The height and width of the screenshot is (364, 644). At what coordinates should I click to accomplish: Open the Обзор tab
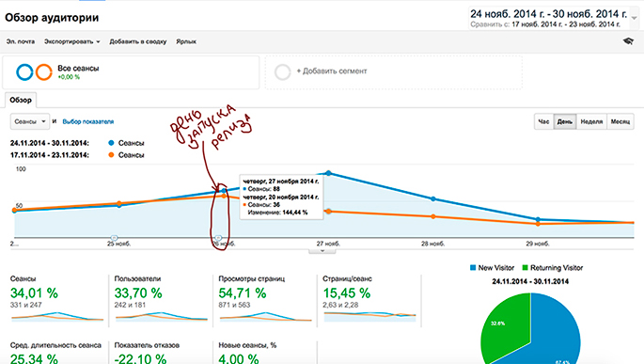[x=21, y=100]
